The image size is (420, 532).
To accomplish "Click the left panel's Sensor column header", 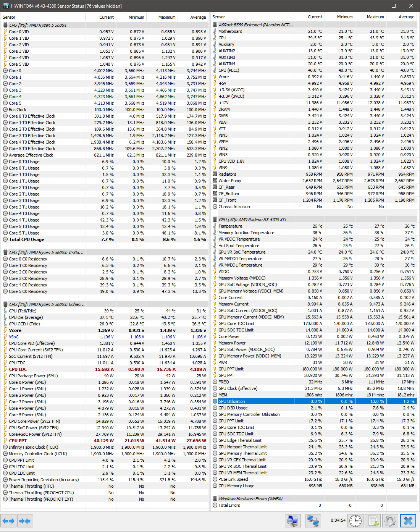I will (x=43, y=17).
